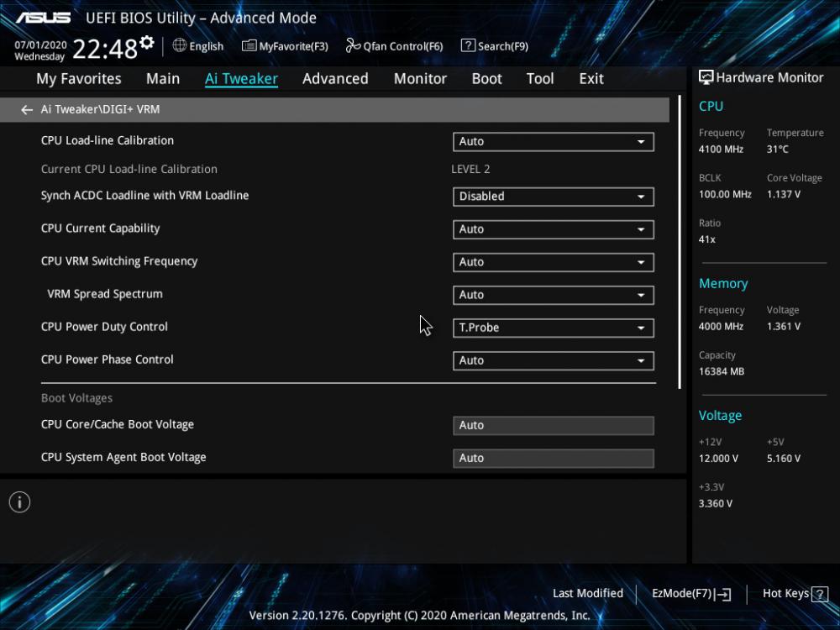840x630 pixels.
Task: Expand the VRM Spread Spectrum dropdown
Action: click(x=554, y=295)
